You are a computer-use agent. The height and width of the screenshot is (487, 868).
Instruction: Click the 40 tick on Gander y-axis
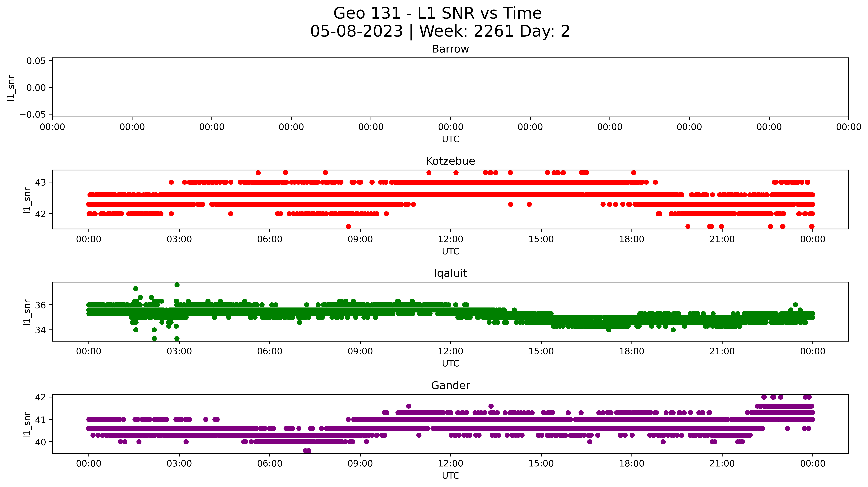[x=40, y=442]
